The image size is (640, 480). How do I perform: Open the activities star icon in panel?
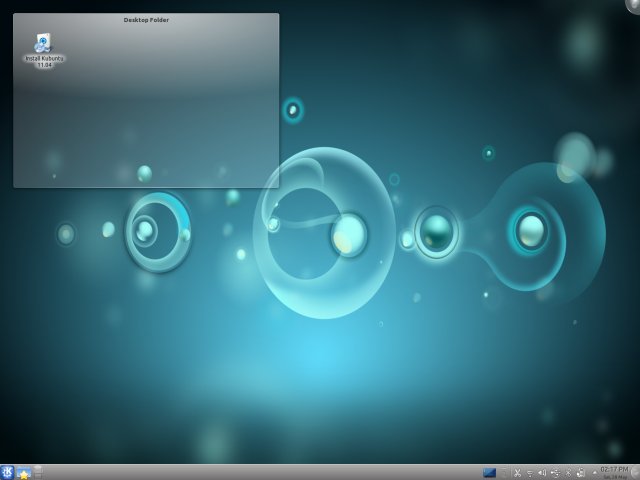click(x=24, y=473)
